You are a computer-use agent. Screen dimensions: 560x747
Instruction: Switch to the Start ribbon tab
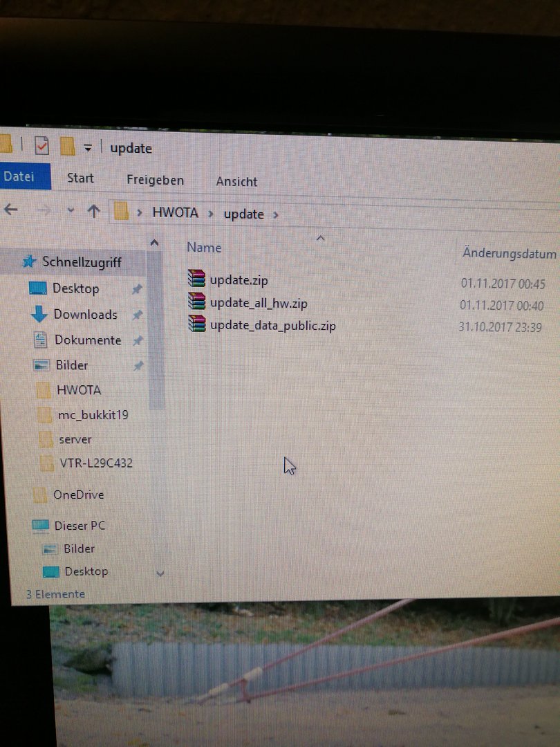80,178
